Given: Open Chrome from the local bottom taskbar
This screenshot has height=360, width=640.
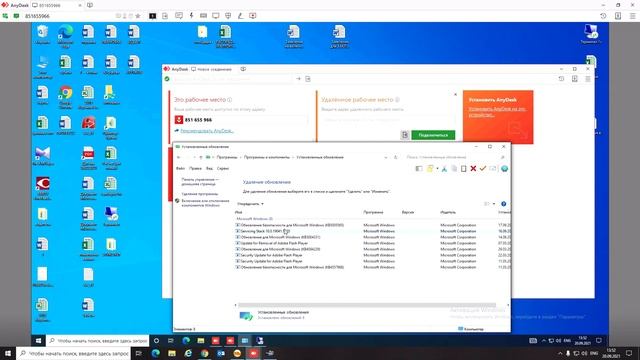Looking at the screenshot, I should click(204, 353).
